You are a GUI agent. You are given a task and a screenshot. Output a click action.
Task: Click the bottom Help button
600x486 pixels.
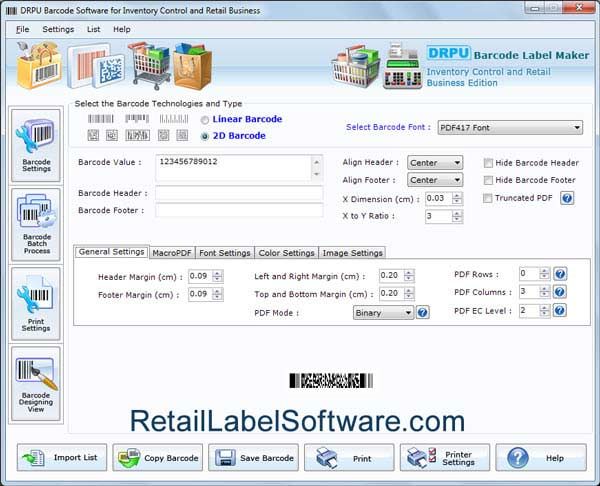coord(541,458)
